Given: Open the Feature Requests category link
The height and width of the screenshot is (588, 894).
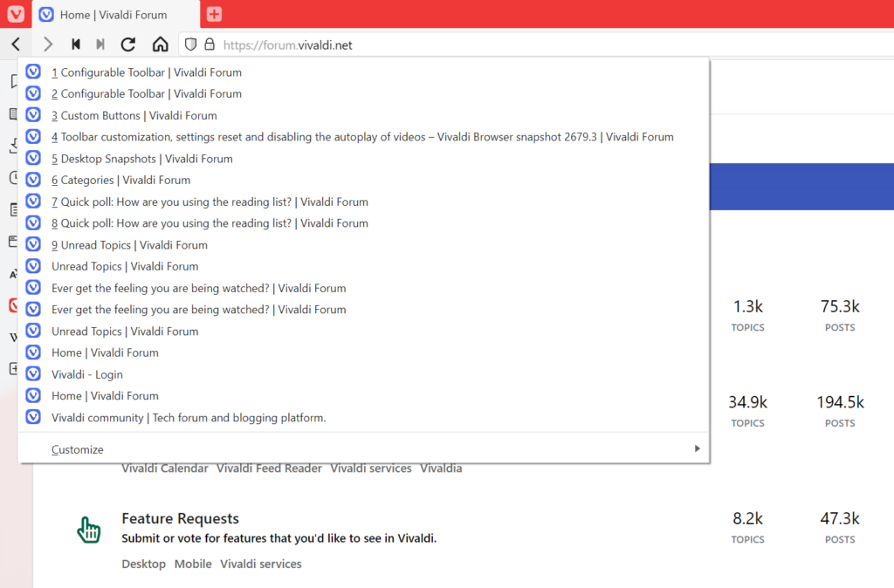Looking at the screenshot, I should (x=180, y=518).
